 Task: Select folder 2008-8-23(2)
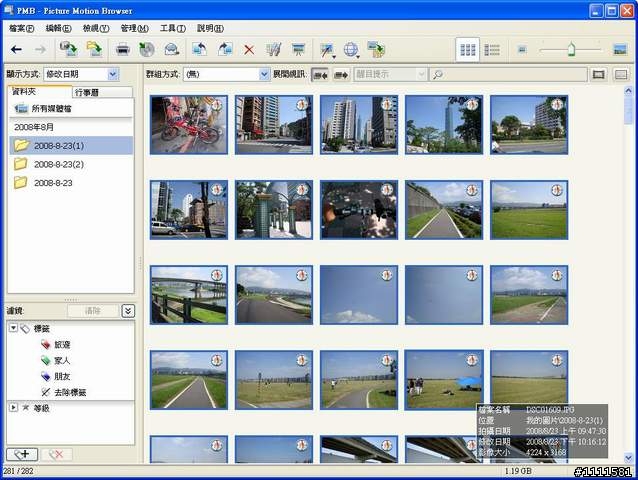pos(71,164)
